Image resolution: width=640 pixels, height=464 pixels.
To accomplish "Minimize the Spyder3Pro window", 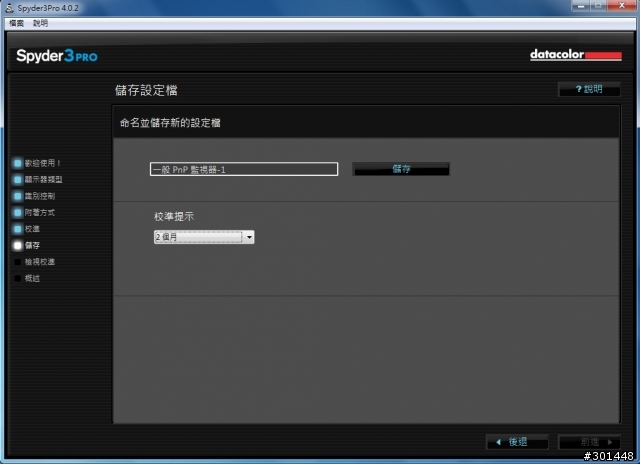I will click(581, 6).
